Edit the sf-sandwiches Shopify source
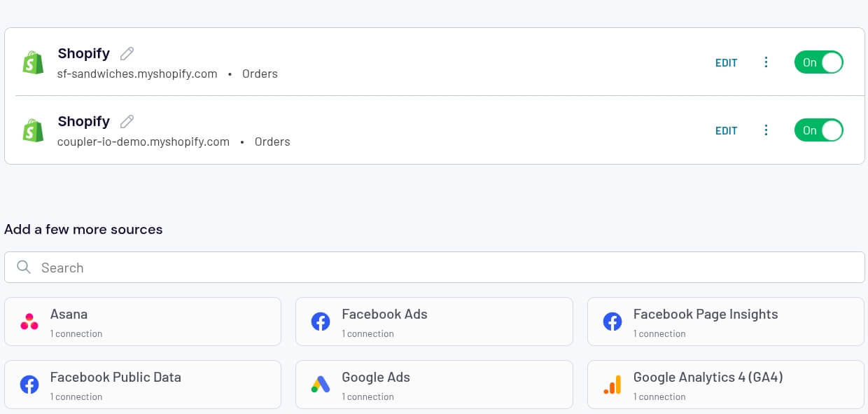868x414 pixels. coord(726,62)
